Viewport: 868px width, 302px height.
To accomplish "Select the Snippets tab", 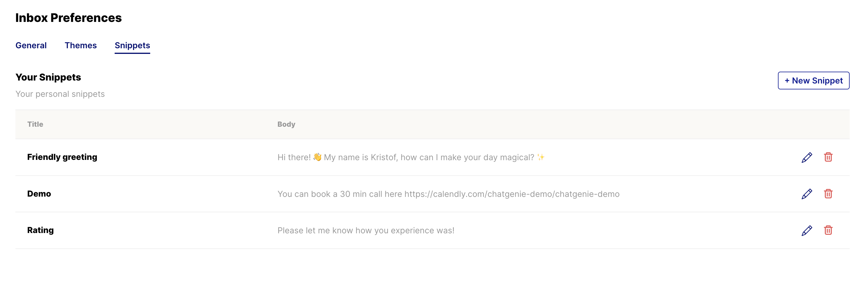I will click(x=132, y=45).
